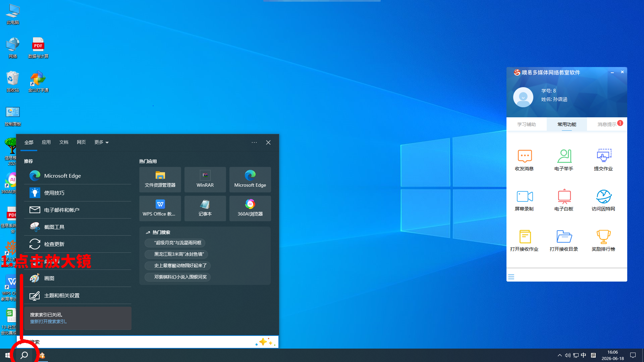The width and height of the screenshot is (644, 362).
Task: Click the search input box
Action: [x=148, y=342]
